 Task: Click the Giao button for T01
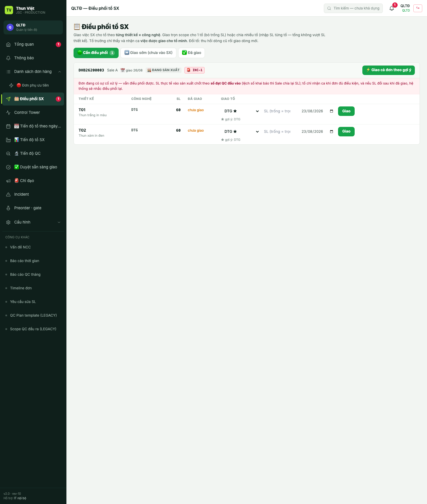(x=346, y=111)
